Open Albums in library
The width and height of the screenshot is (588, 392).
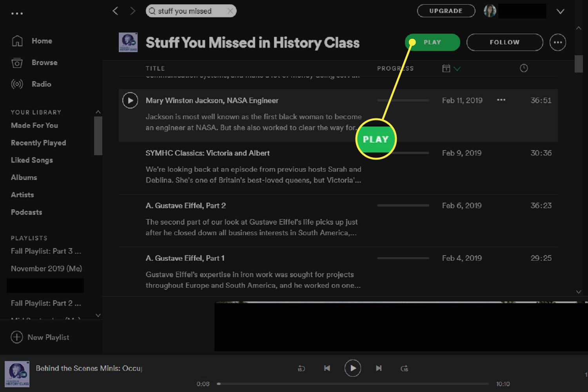click(24, 177)
